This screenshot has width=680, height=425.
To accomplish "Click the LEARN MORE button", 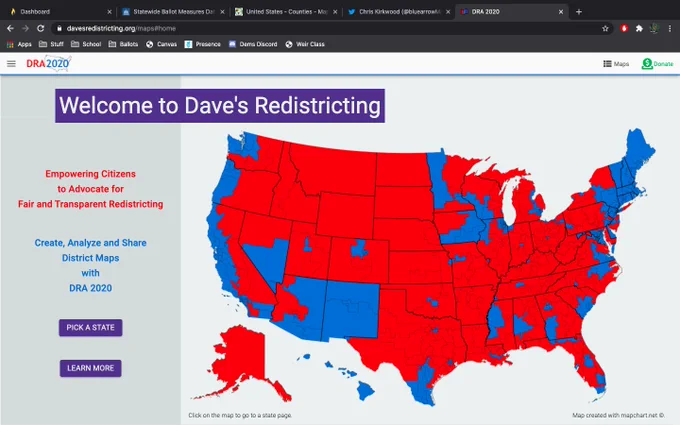I will 91,368.
